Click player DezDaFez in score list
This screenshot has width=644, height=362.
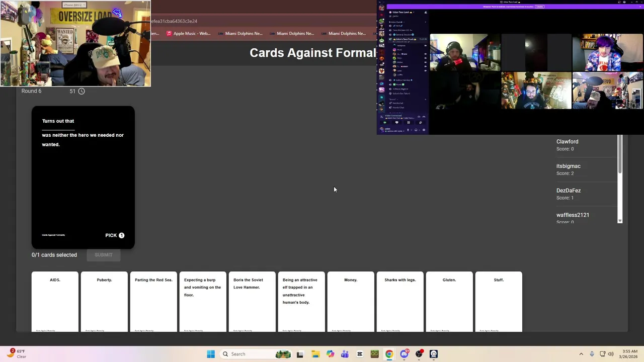tap(569, 191)
